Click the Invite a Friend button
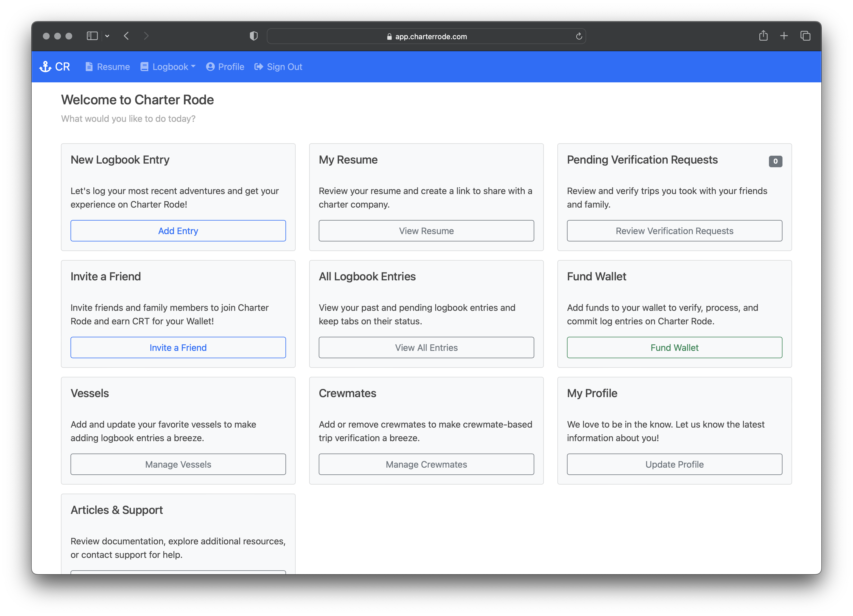The image size is (853, 616). coord(178,347)
